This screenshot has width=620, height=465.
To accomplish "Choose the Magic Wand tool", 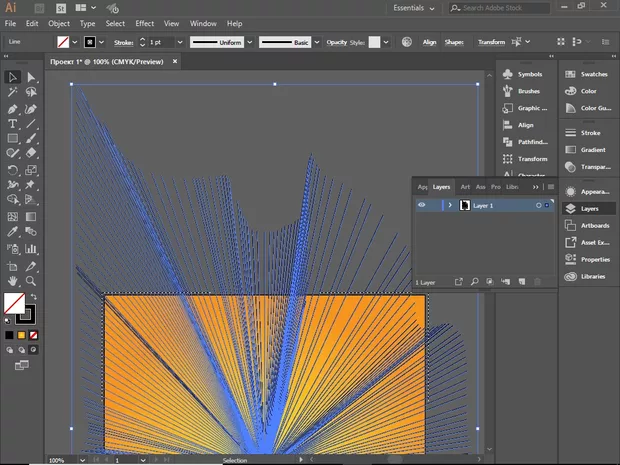I will [13, 92].
